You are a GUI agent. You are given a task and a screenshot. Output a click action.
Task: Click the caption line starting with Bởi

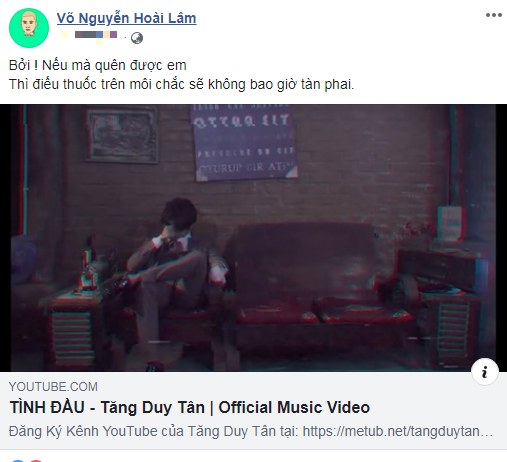tap(97, 65)
